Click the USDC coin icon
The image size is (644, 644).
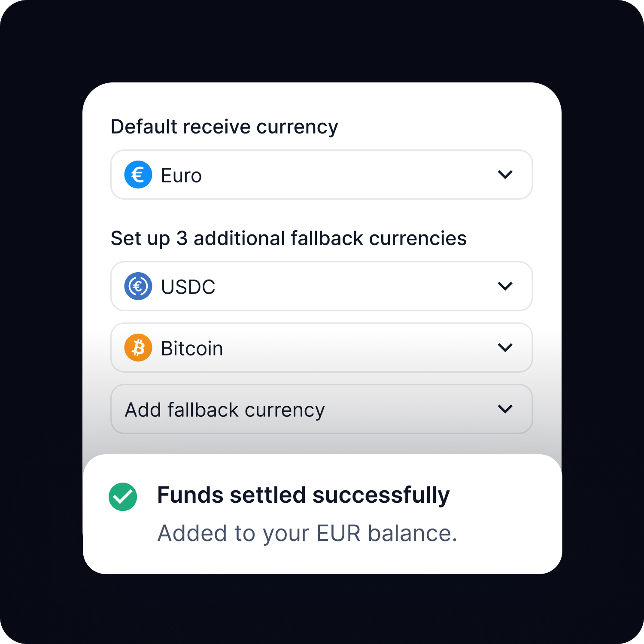tap(138, 286)
